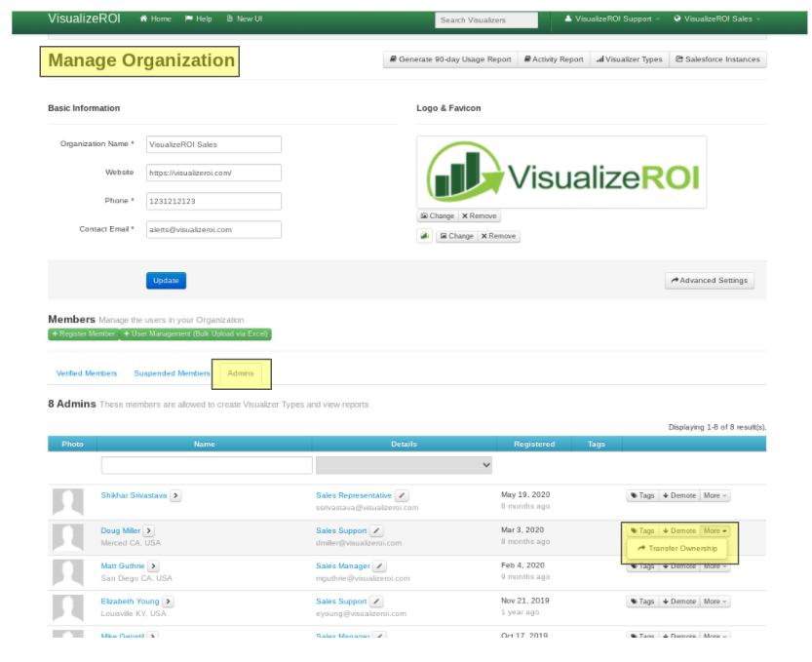Click Change for the favicon
Screen dimensions: 812x662
point(457,236)
